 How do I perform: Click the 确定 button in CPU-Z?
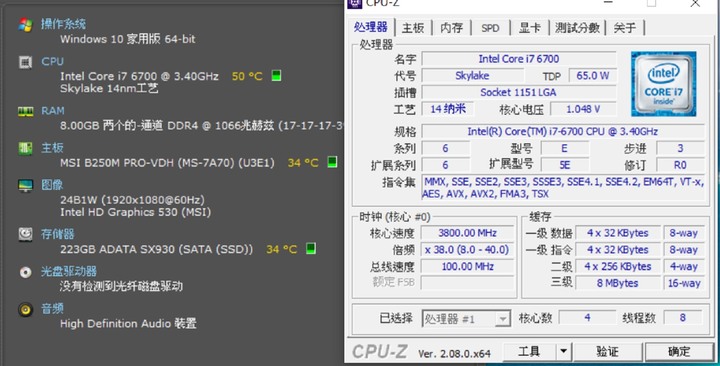click(679, 352)
